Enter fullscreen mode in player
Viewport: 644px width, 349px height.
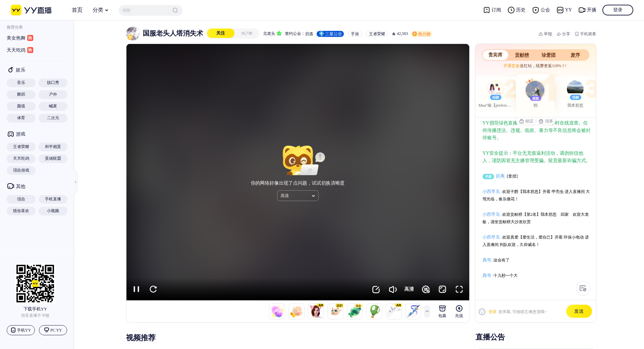pos(459,289)
